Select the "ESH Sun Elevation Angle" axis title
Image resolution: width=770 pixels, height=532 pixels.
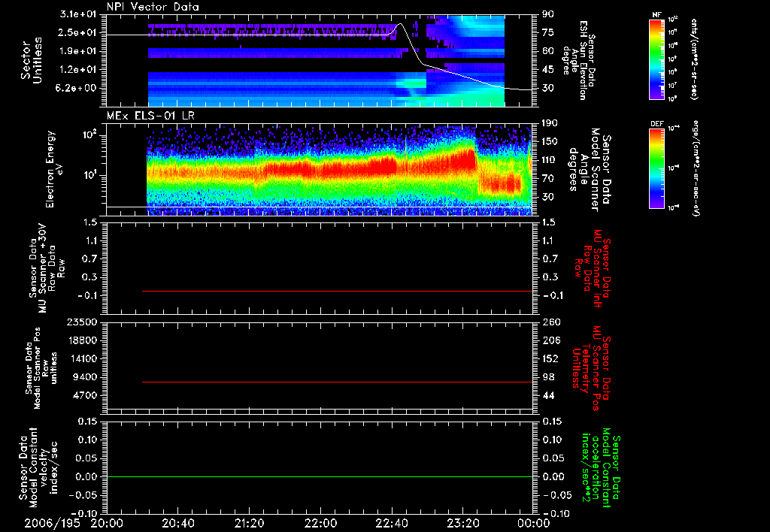tap(579, 60)
